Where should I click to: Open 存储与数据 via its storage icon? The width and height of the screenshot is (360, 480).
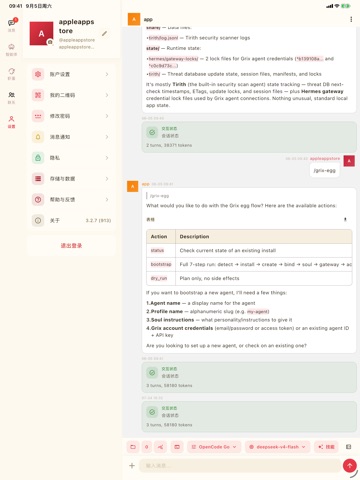(x=38, y=179)
